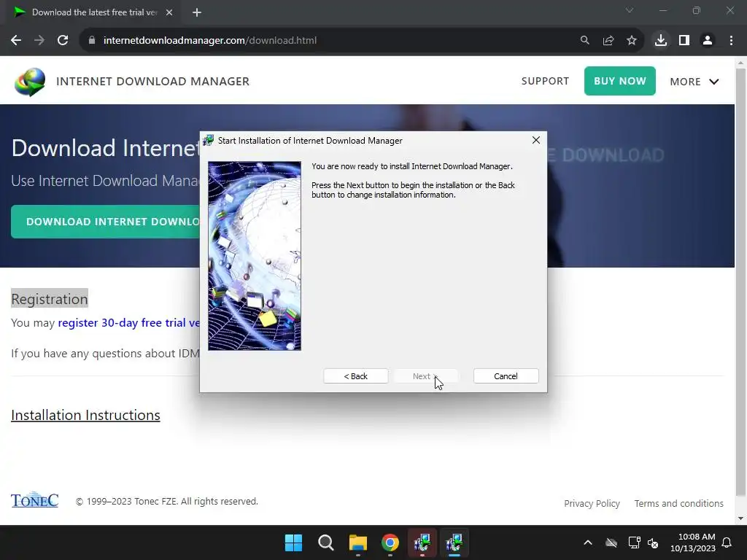Toggle the browser side panel icon
Viewport: 747px width, 560px height.
(684, 41)
